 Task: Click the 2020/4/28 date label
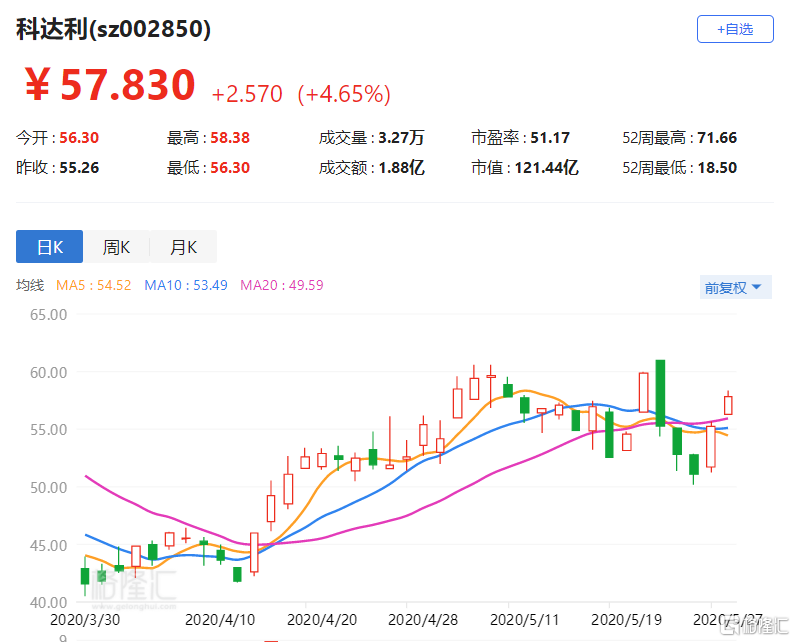(423, 620)
